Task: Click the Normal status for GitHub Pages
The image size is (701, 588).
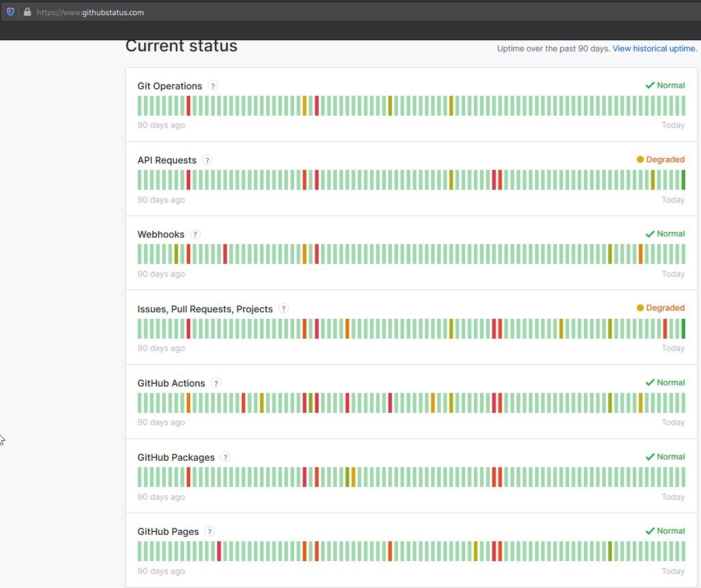Action: pyautogui.click(x=665, y=531)
